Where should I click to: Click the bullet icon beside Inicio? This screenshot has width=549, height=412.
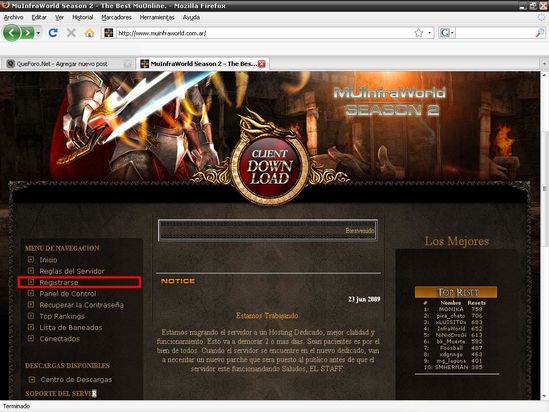(31, 259)
